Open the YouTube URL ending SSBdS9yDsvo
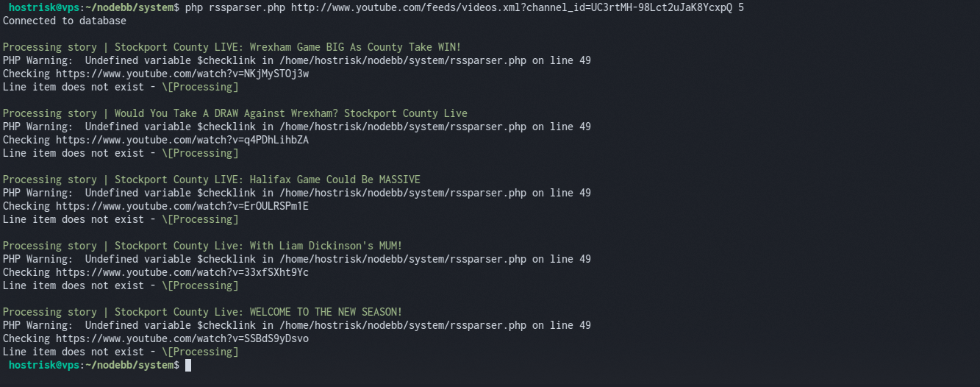The height and width of the screenshot is (387, 980). pos(182,338)
